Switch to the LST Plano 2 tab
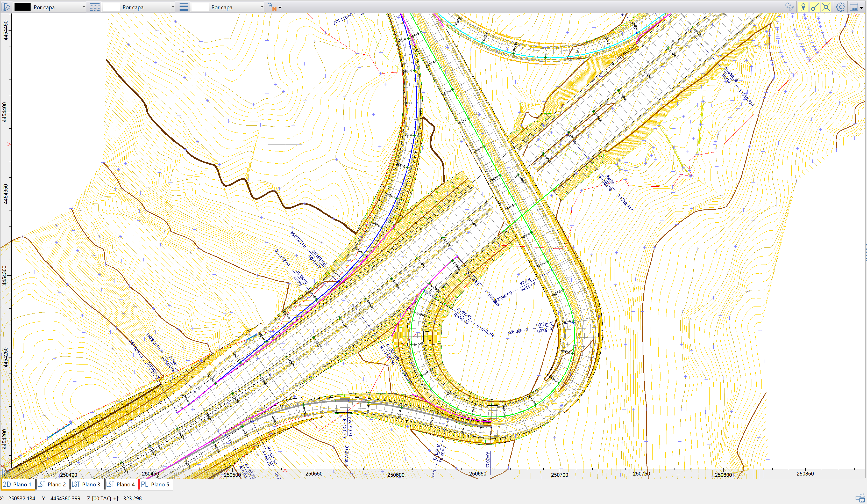This screenshot has width=867, height=504. click(52, 484)
